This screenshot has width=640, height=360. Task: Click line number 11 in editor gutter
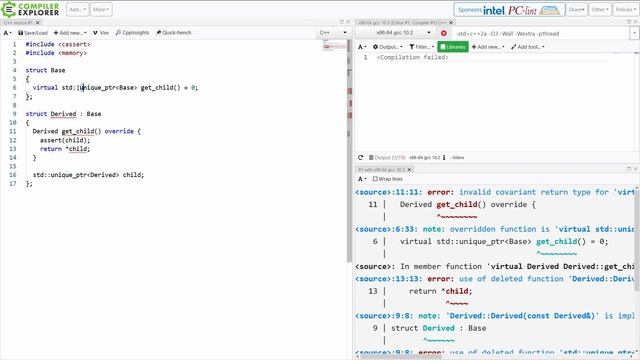pyautogui.click(x=13, y=131)
